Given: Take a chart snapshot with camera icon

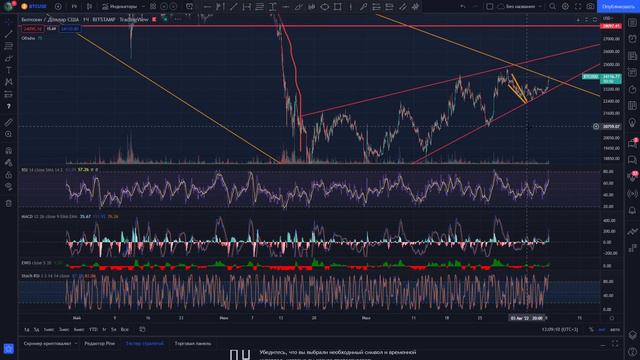Looking at the screenshot, I should pos(590,7).
